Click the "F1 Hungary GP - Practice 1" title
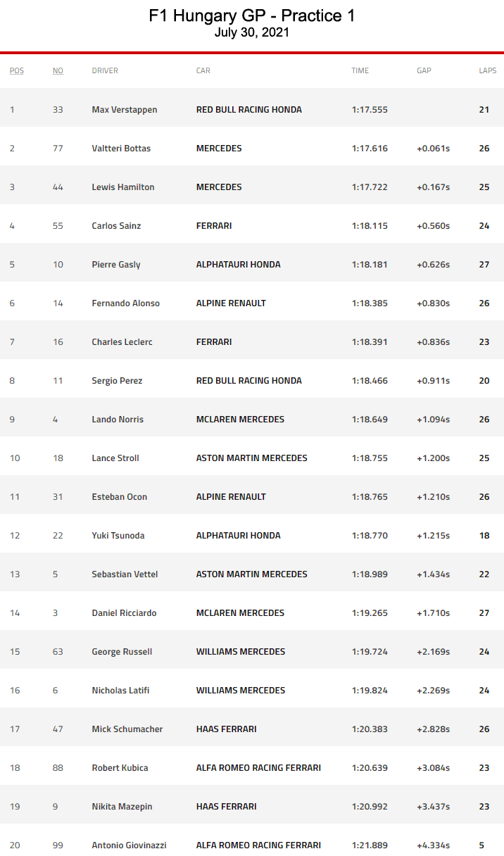This screenshot has height=856, width=504. point(252,16)
